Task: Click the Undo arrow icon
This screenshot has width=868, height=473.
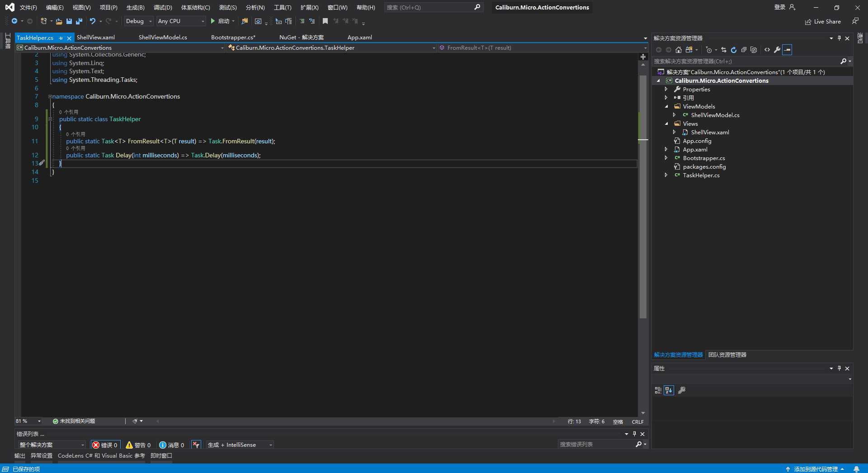Action: pyautogui.click(x=93, y=21)
